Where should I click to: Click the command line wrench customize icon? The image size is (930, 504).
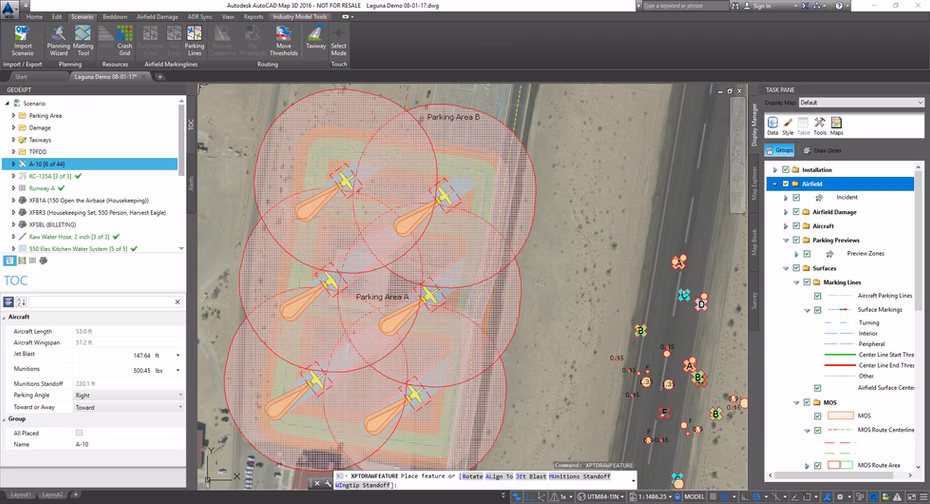[x=327, y=484]
